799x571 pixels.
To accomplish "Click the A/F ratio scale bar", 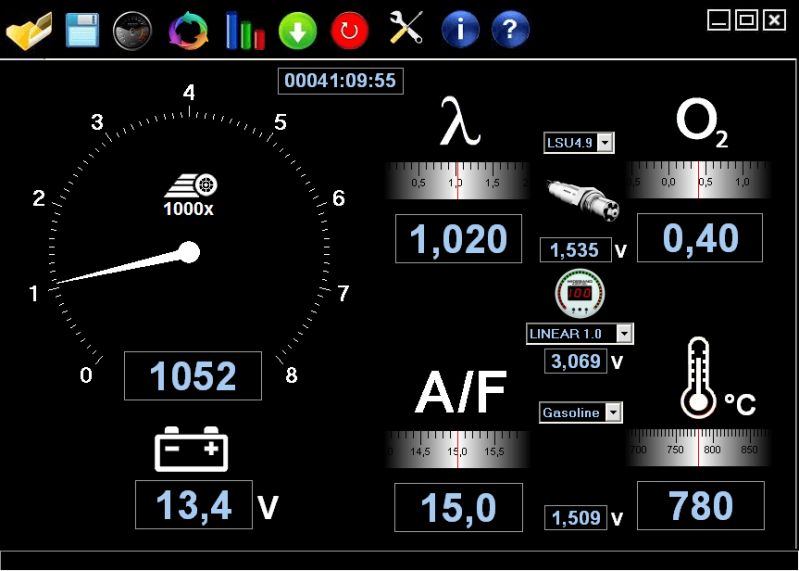I will pyautogui.click(x=458, y=449).
